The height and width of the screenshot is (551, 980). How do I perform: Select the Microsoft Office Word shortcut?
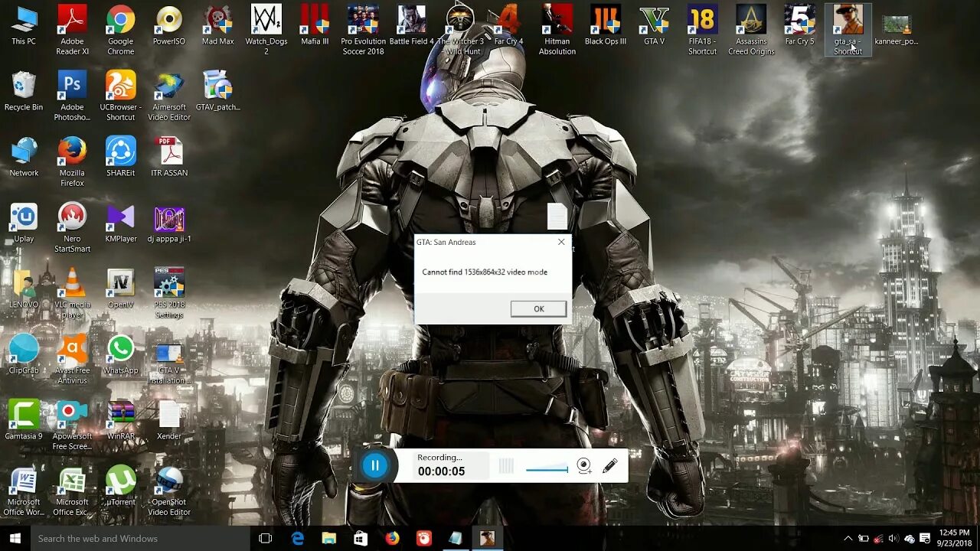point(24,491)
